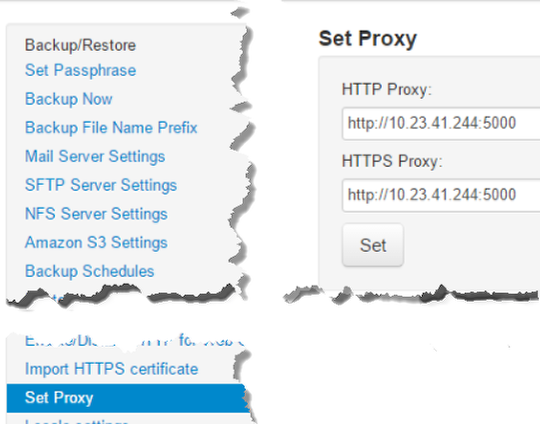Click the Backup/Restore section header
The image size is (540, 424).
[80, 45]
